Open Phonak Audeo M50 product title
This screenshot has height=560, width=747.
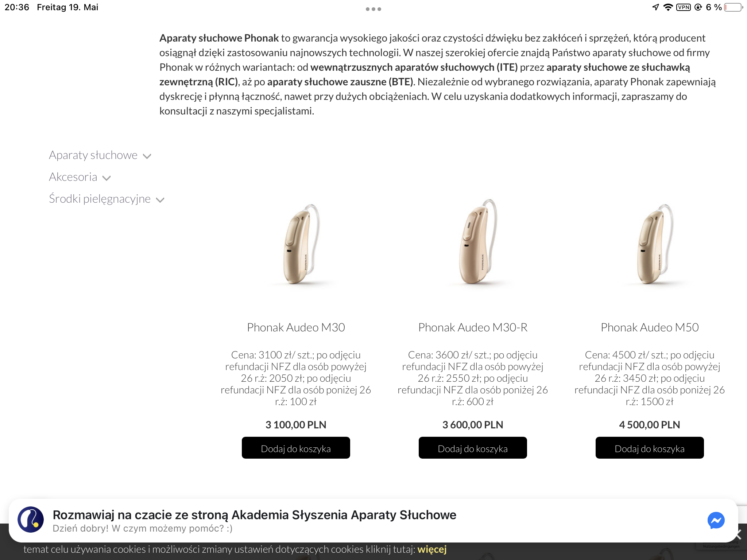coord(650,327)
